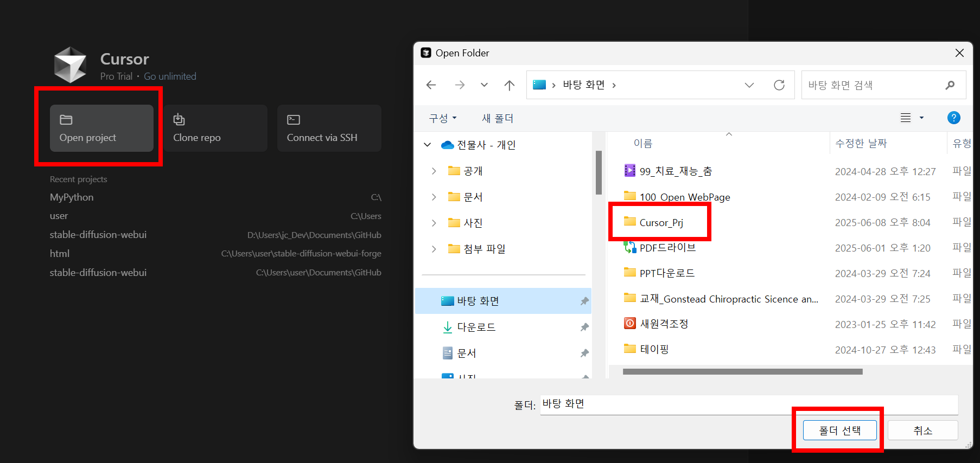Go forward in Open Folder dialog
980x463 pixels.
(x=460, y=85)
